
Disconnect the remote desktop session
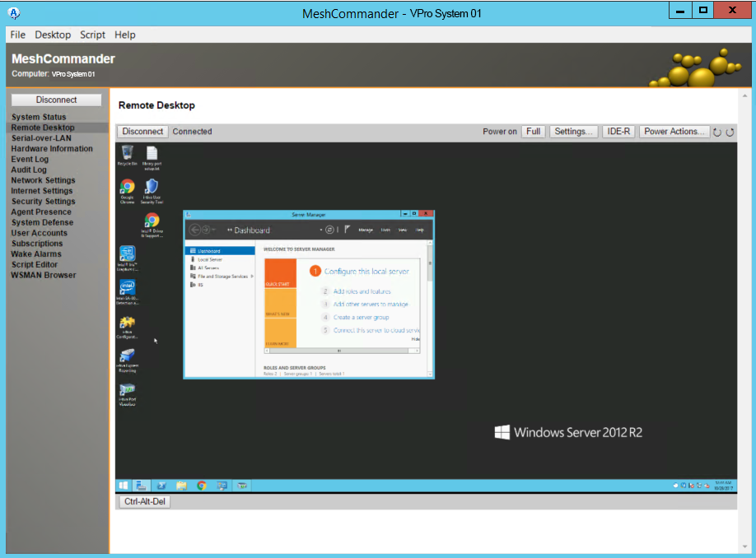pyautogui.click(x=142, y=132)
